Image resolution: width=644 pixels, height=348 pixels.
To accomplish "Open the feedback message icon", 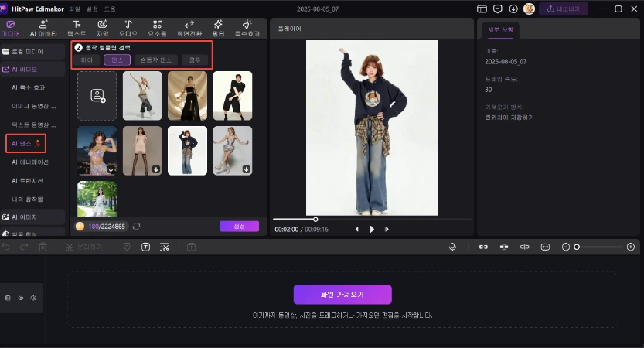I will point(498,9).
